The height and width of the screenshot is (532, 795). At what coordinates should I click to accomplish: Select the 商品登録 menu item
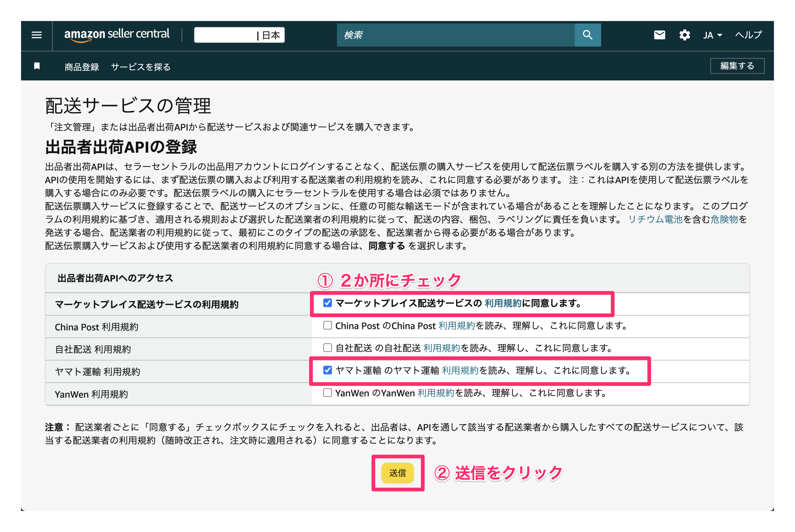pos(82,66)
